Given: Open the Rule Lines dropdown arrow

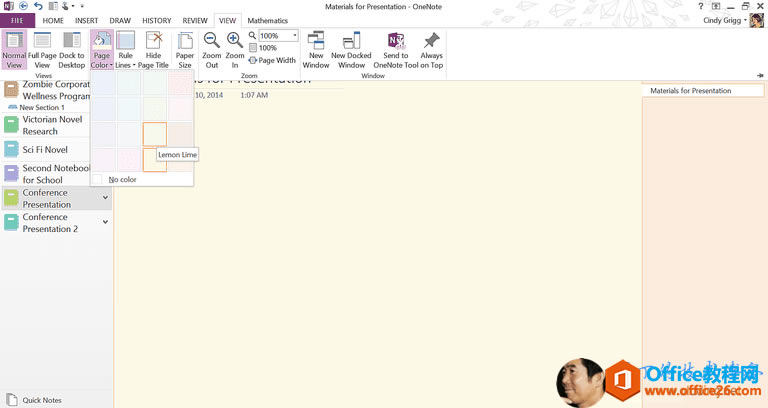Looking at the screenshot, I should pos(134,65).
